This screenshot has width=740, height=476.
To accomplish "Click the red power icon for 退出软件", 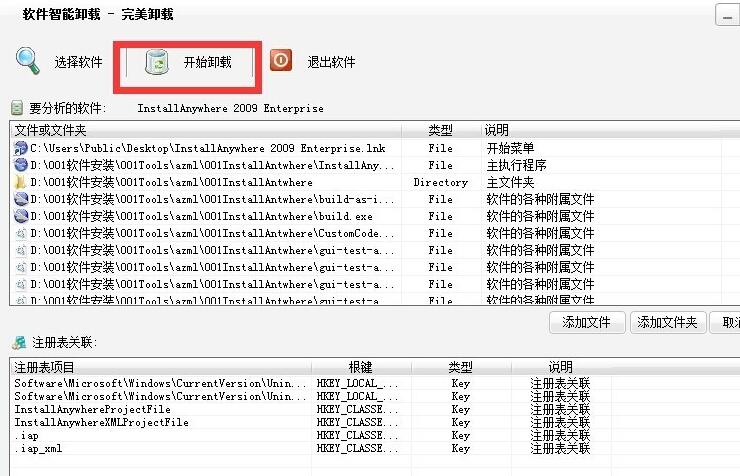I will [281, 61].
